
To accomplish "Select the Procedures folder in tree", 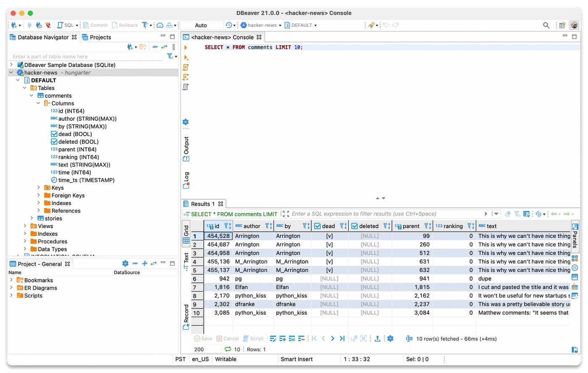I will [x=49, y=241].
